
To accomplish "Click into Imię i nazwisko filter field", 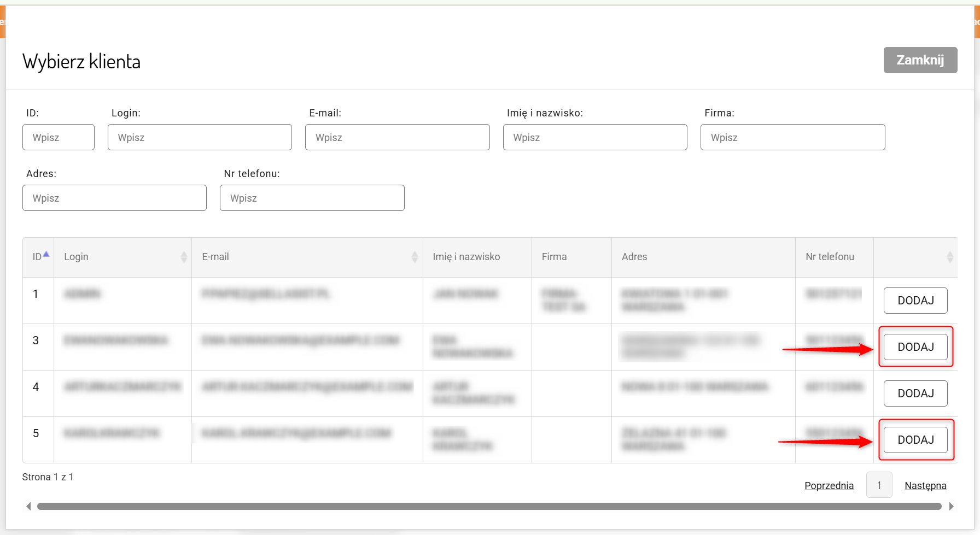I will pyautogui.click(x=595, y=137).
